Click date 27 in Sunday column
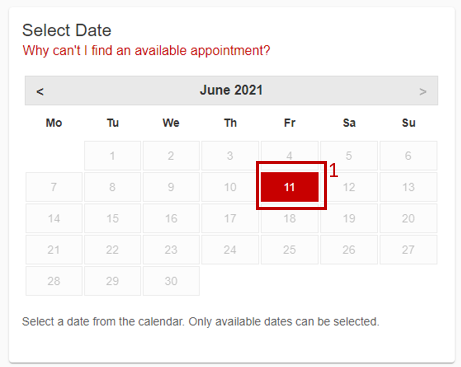 tap(408, 250)
